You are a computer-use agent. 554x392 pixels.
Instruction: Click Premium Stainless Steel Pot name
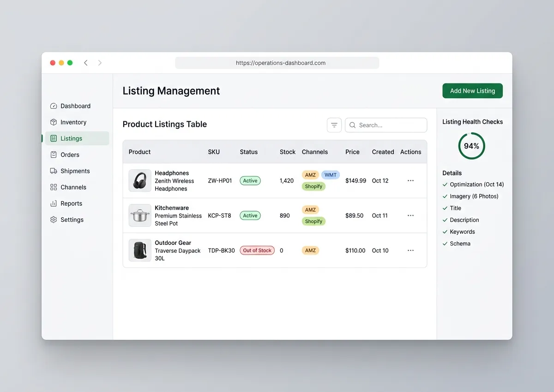[178, 220]
